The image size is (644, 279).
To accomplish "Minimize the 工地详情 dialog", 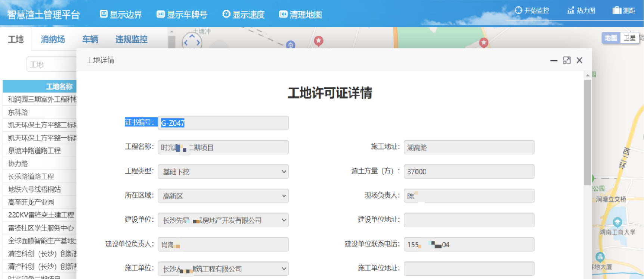I will coord(554,60).
